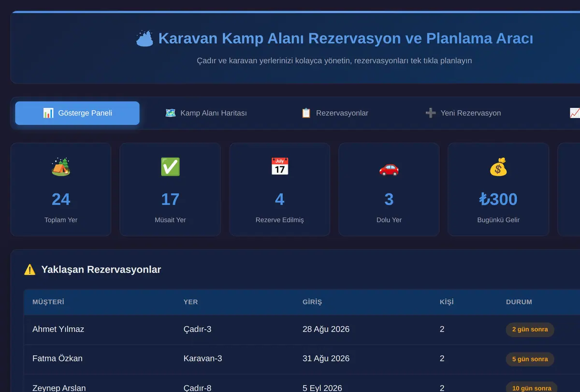The width and height of the screenshot is (580, 392).
Task: Click the clipboard icon next to Rezervasyonlar
Action: coord(306,113)
